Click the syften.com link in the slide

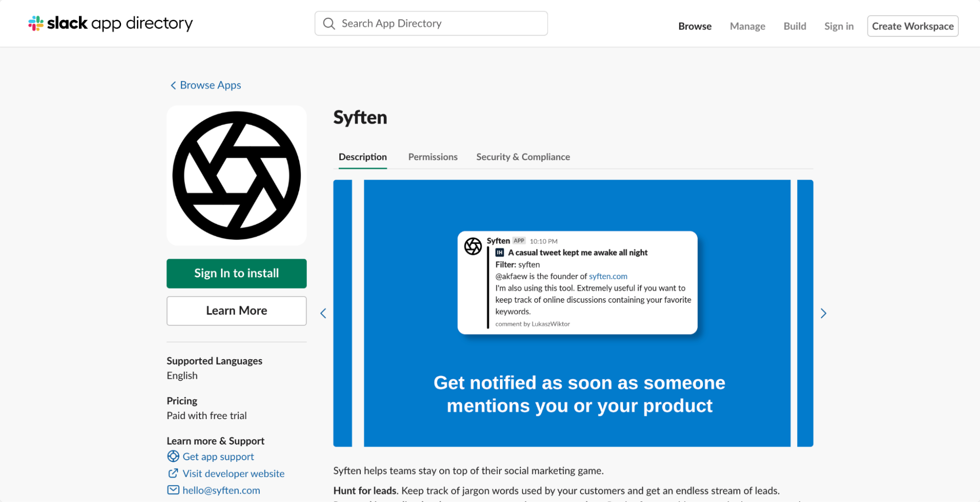click(x=608, y=276)
